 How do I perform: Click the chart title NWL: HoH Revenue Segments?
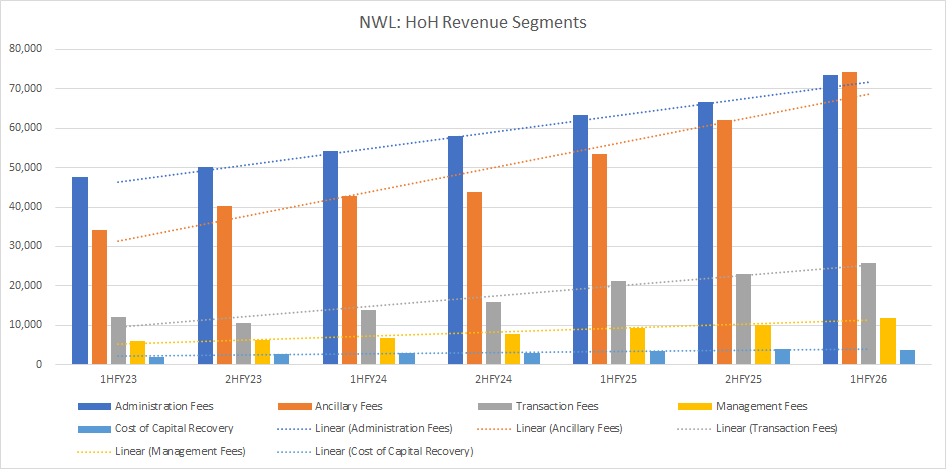pos(473,21)
